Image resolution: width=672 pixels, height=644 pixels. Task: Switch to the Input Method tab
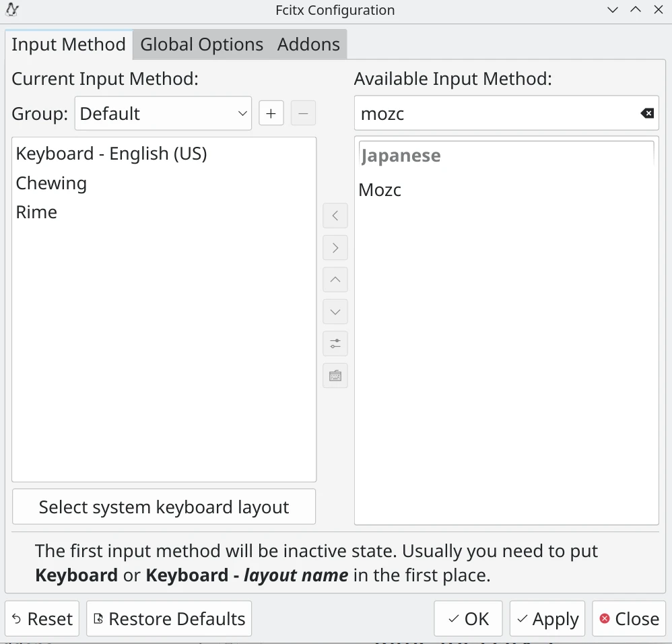[x=69, y=44]
